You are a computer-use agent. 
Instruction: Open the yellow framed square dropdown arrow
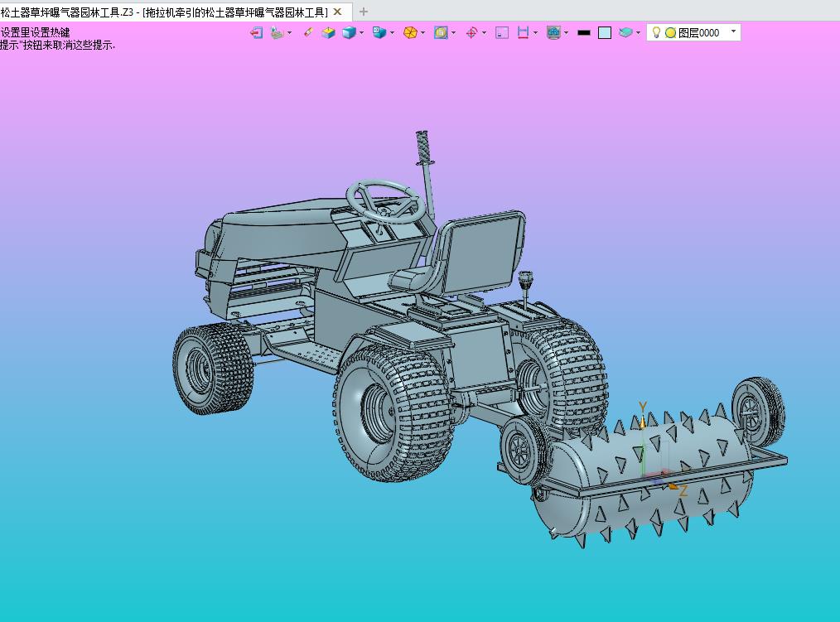point(454,32)
